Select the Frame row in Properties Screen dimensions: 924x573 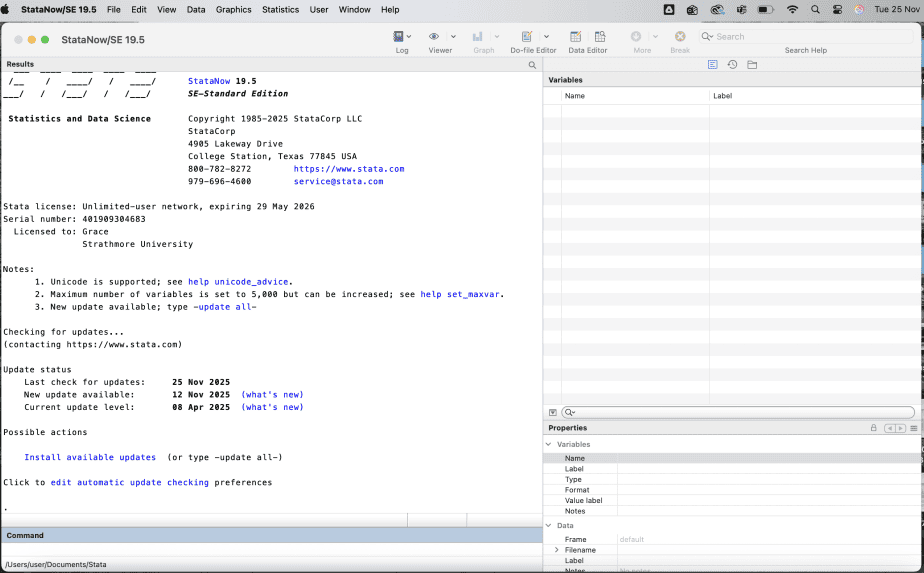coord(731,539)
